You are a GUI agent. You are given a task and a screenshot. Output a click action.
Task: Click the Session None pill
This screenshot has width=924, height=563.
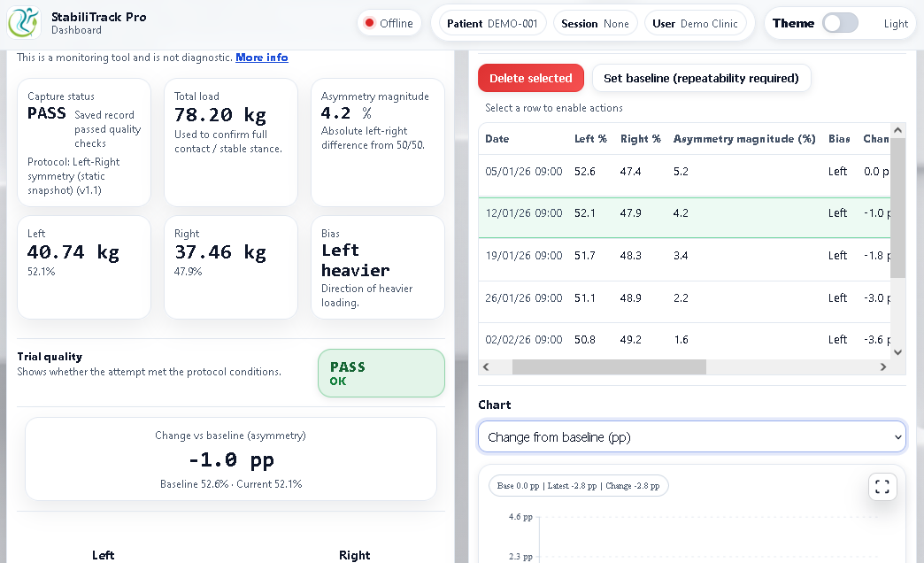[x=595, y=24]
